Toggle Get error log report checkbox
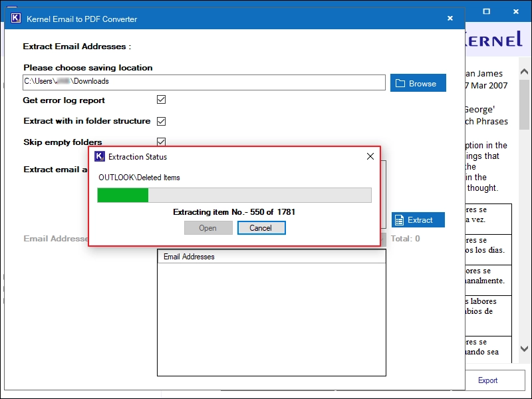Screen dimensions: 532x399 click(x=161, y=99)
